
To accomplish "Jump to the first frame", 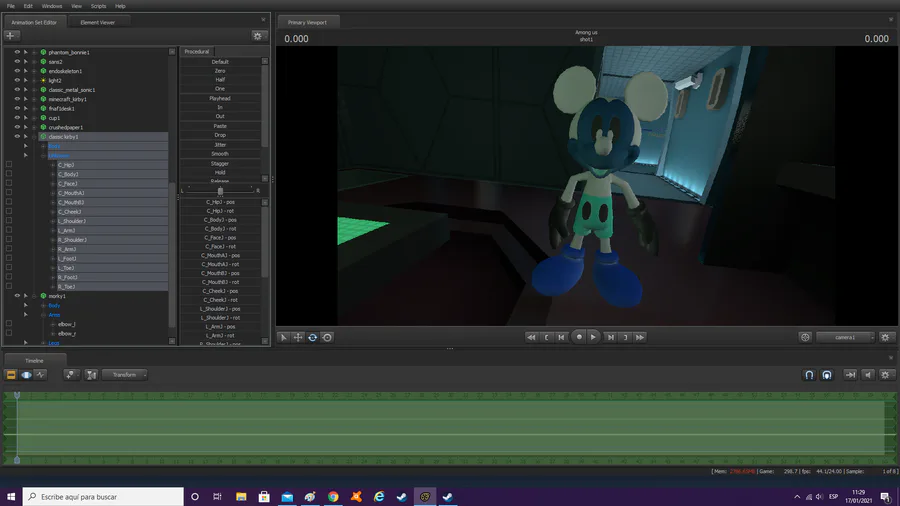I will pos(531,337).
